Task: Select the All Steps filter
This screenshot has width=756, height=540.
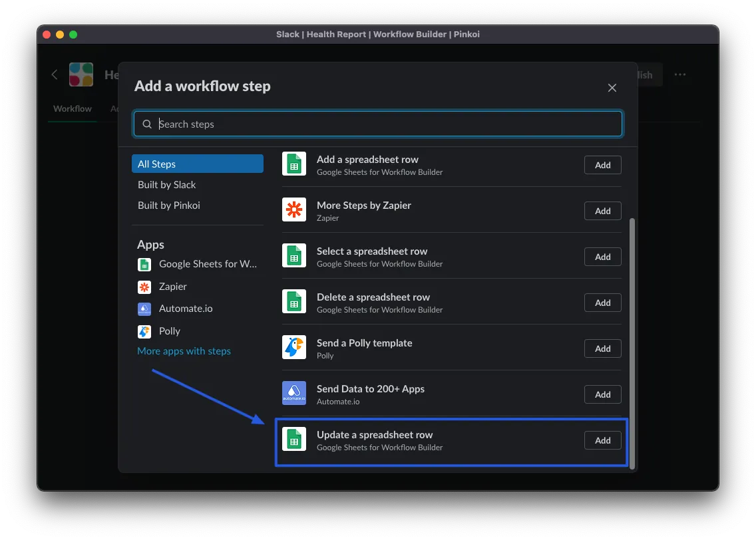Action: pyautogui.click(x=197, y=164)
